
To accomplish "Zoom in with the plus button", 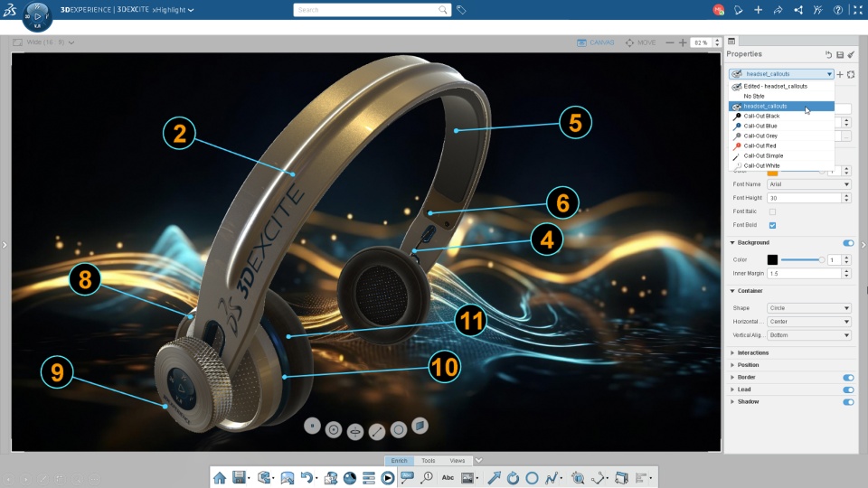I will (x=683, y=42).
